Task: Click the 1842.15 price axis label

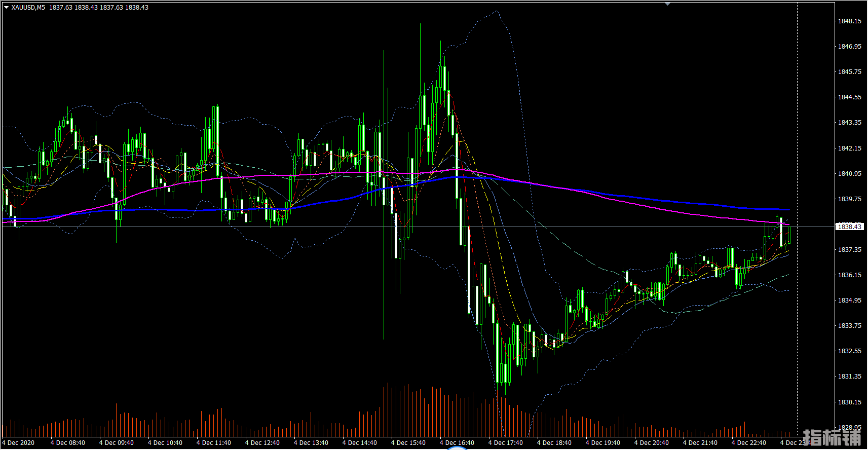Action: pyautogui.click(x=850, y=148)
